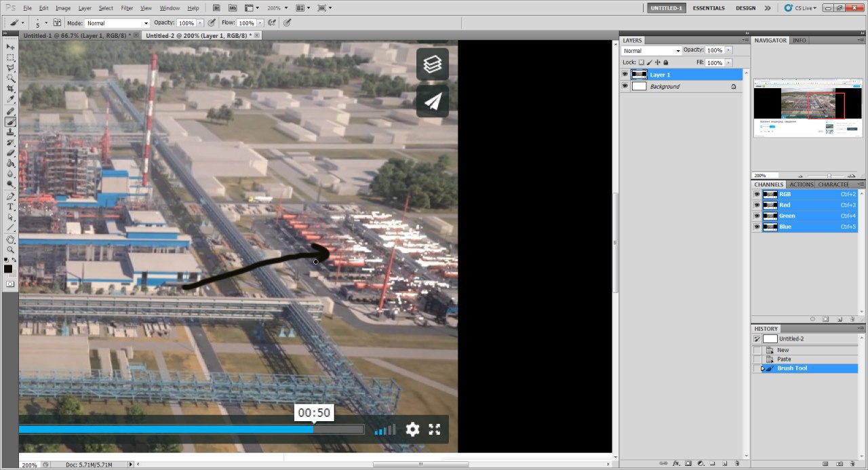Viewport: 868px width, 470px height.
Task: Select the Quick Selection tool
Action: click(x=10, y=79)
